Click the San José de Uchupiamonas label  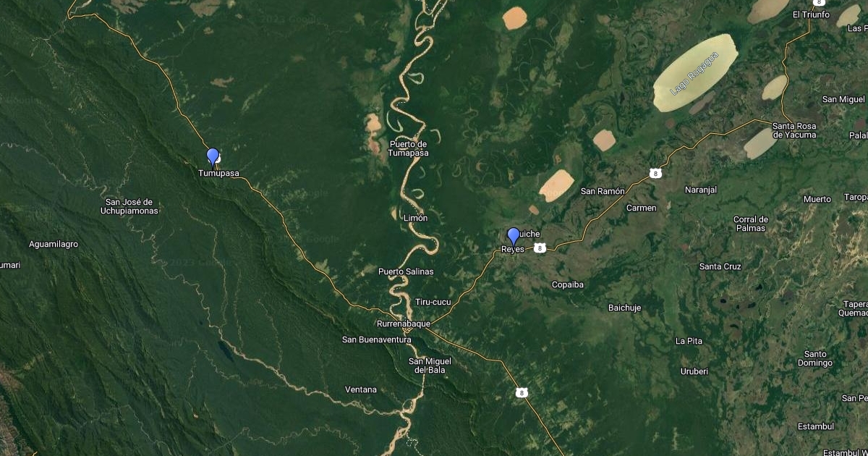[129, 206]
